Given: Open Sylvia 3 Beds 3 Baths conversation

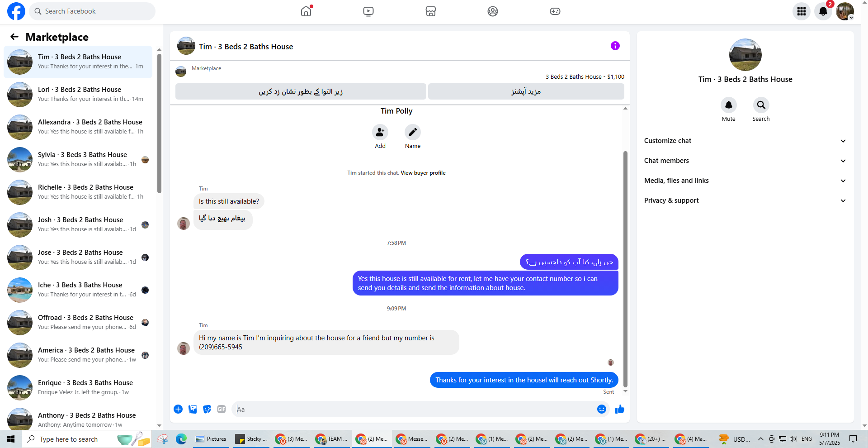Looking at the screenshot, I should click(x=78, y=160).
